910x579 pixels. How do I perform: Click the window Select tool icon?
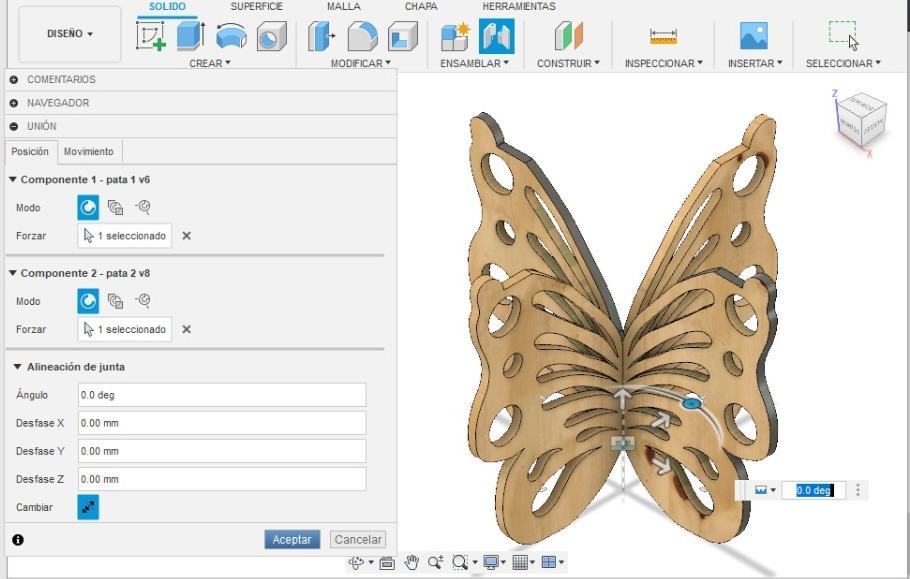843,35
